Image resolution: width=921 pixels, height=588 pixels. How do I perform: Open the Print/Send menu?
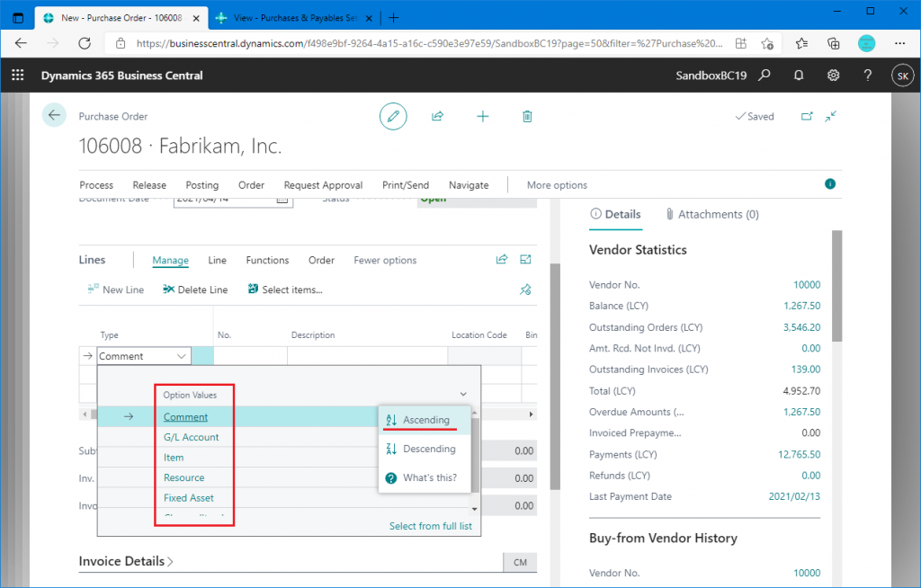click(x=406, y=185)
